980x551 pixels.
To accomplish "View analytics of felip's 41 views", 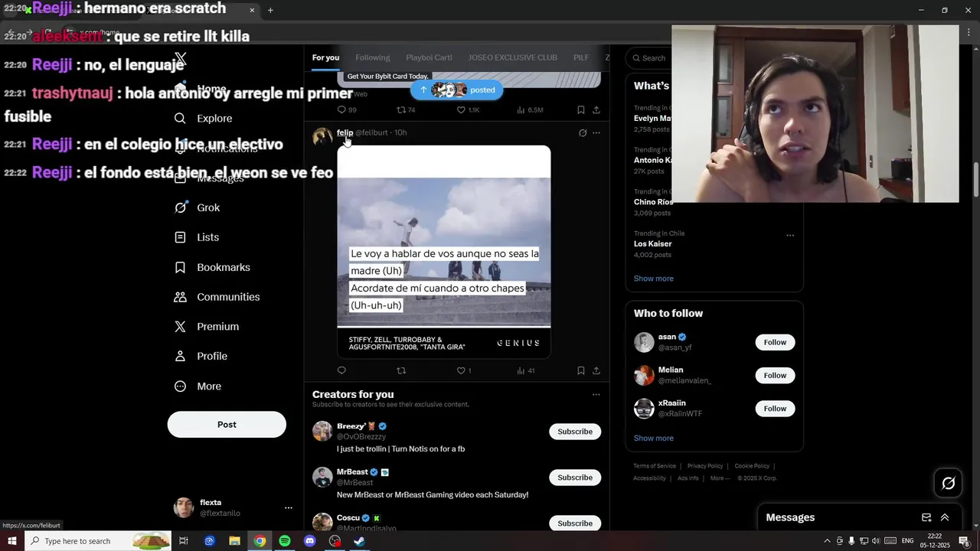I will click(x=526, y=370).
